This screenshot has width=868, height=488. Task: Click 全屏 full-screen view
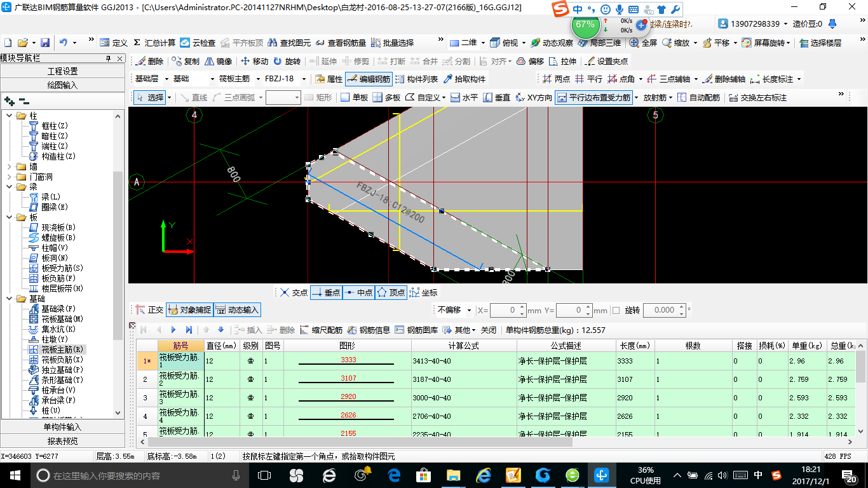(x=643, y=43)
